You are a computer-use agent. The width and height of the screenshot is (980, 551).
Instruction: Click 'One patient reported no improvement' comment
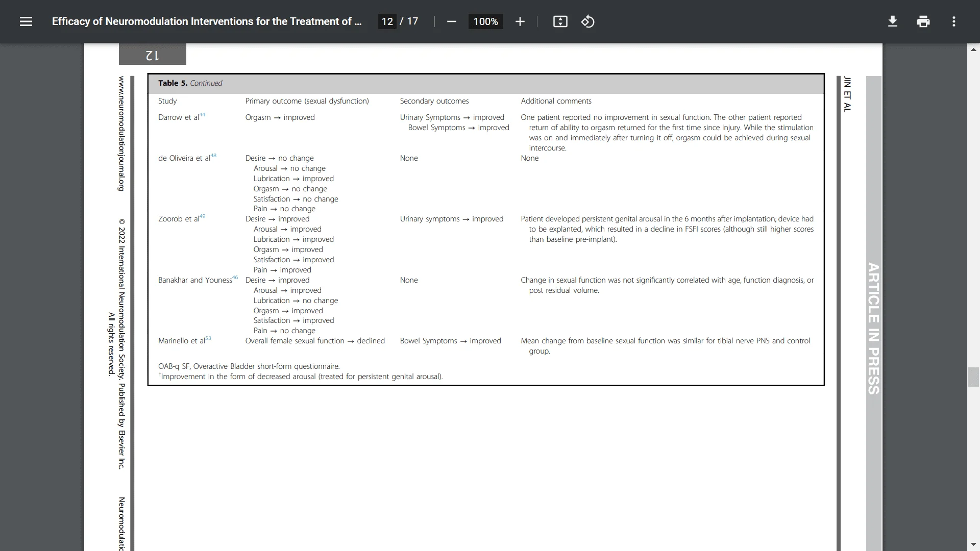667,133
